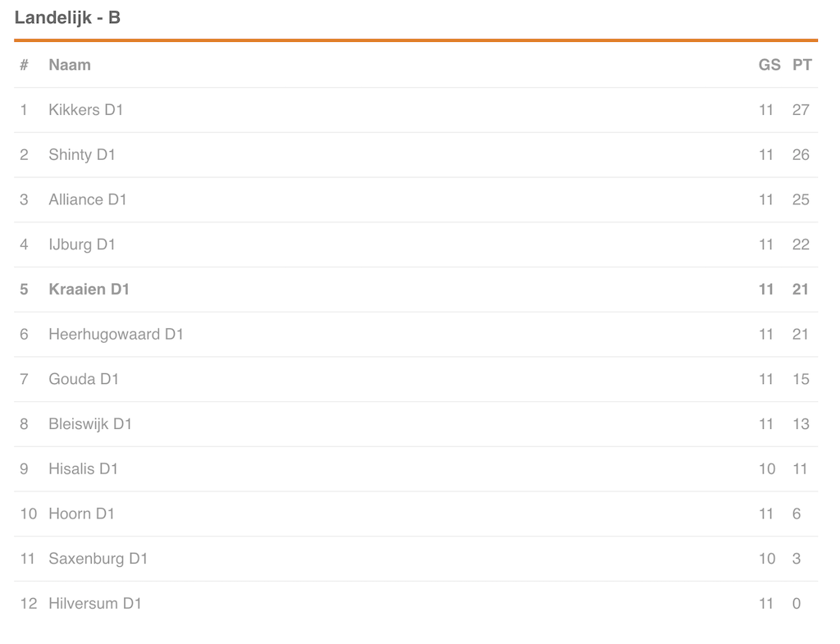Image resolution: width=840 pixels, height=644 pixels.
Task: Select the highlighted Kraaien D1 team
Action: pos(89,290)
